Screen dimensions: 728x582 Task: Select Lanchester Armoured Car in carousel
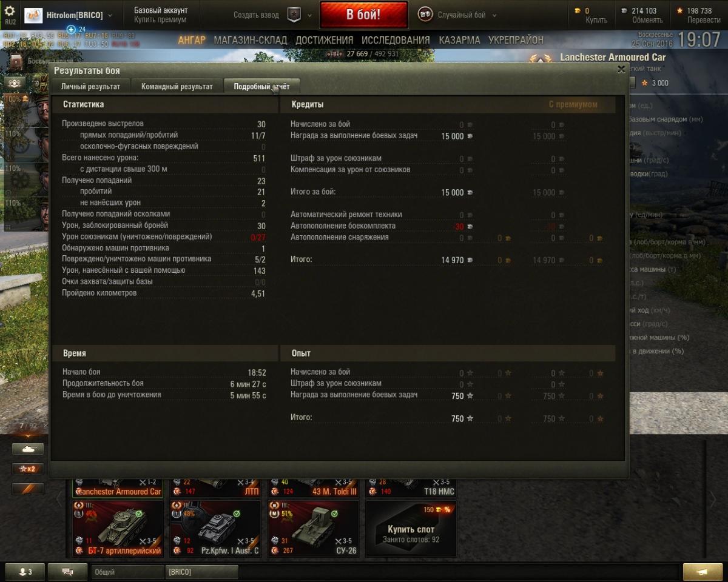pyautogui.click(x=118, y=487)
